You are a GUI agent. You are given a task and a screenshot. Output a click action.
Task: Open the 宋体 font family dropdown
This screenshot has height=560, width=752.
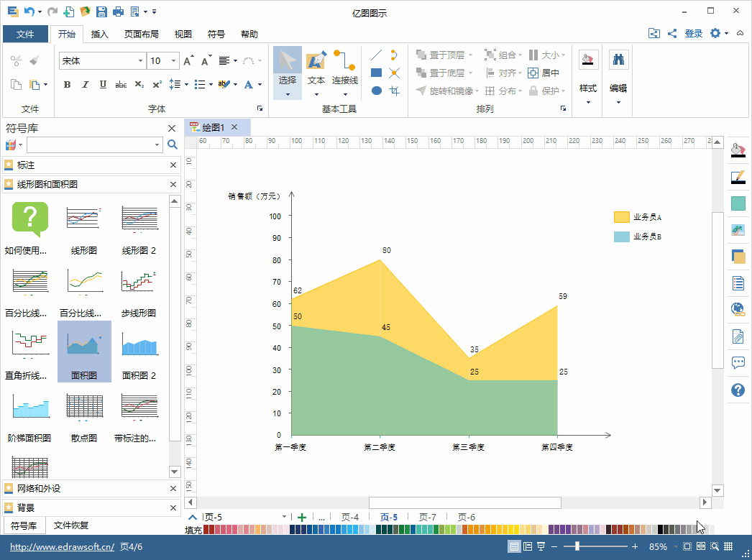142,60
